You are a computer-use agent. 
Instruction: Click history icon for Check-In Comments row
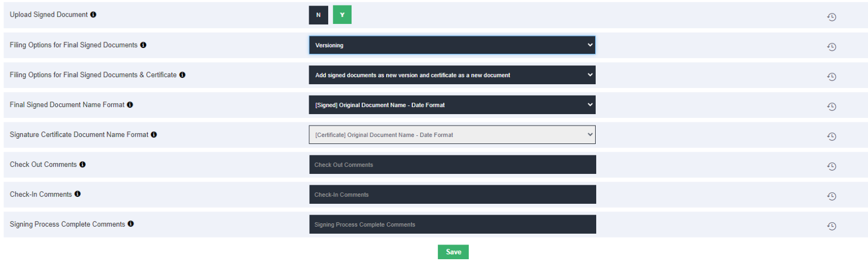[831, 197]
